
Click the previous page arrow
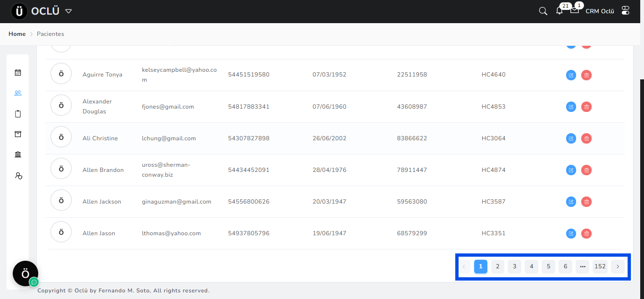tap(464, 266)
